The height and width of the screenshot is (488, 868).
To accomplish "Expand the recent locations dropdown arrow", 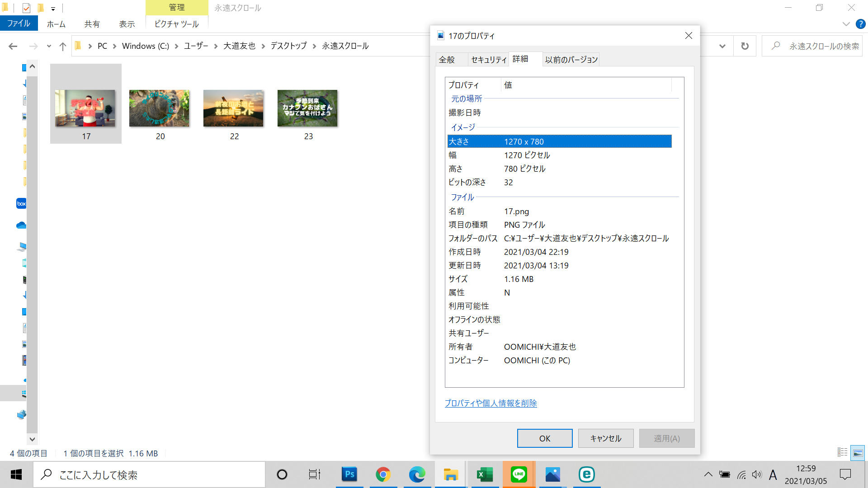I will (x=49, y=46).
